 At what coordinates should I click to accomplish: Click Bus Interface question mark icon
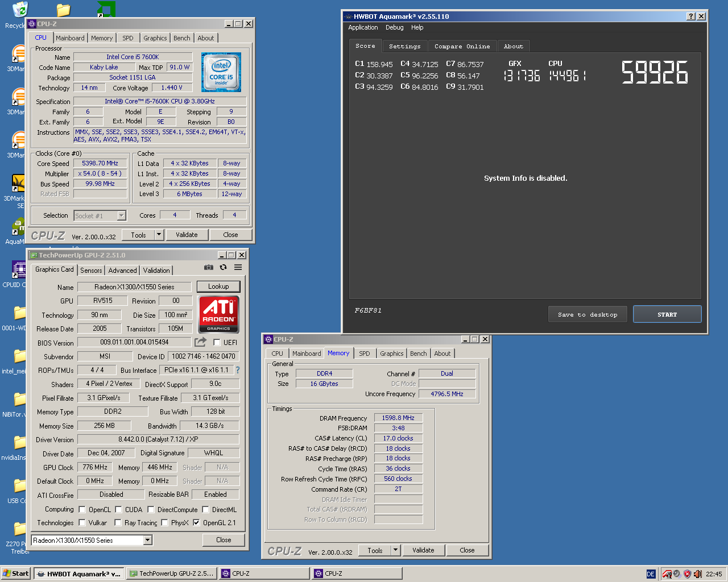pyautogui.click(x=238, y=370)
